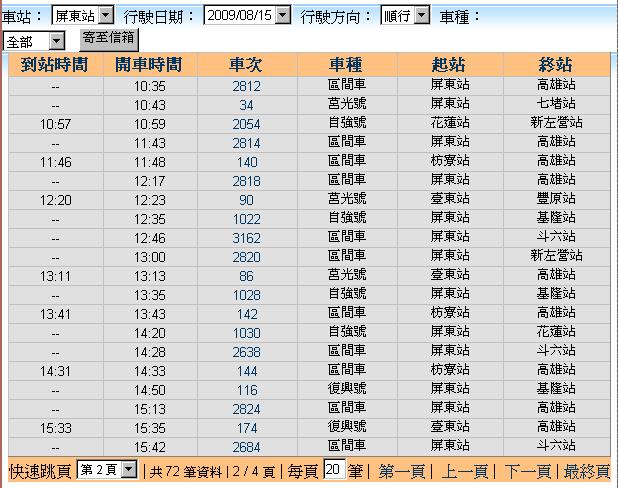Open train number 3162 link
The width and height of the screenshot is (618, 488).
246,238
